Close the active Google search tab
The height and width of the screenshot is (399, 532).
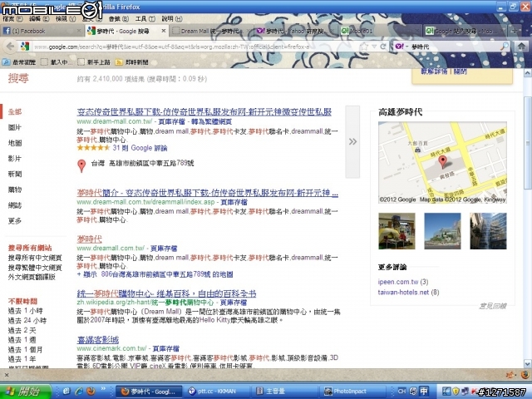coord(163,31)
